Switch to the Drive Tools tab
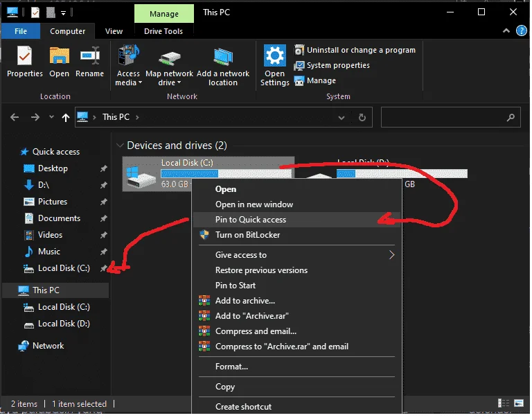 click(x=163, y=31)
